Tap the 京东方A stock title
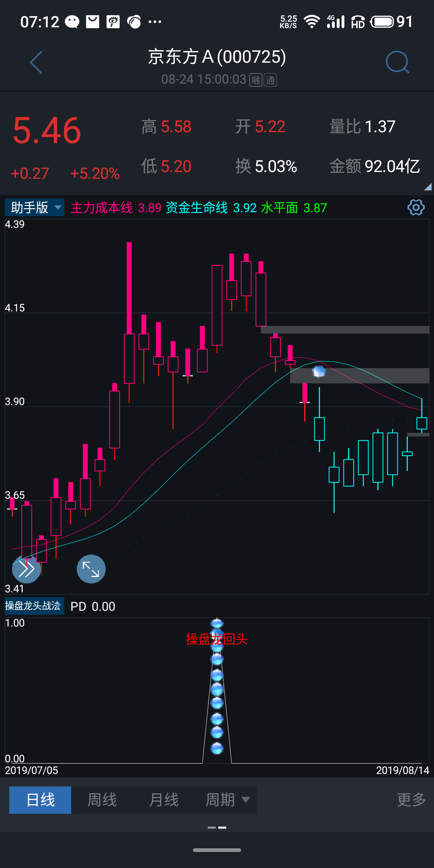Screen dimensions: 434x868 pyautogui.click(x=217, y=57)
